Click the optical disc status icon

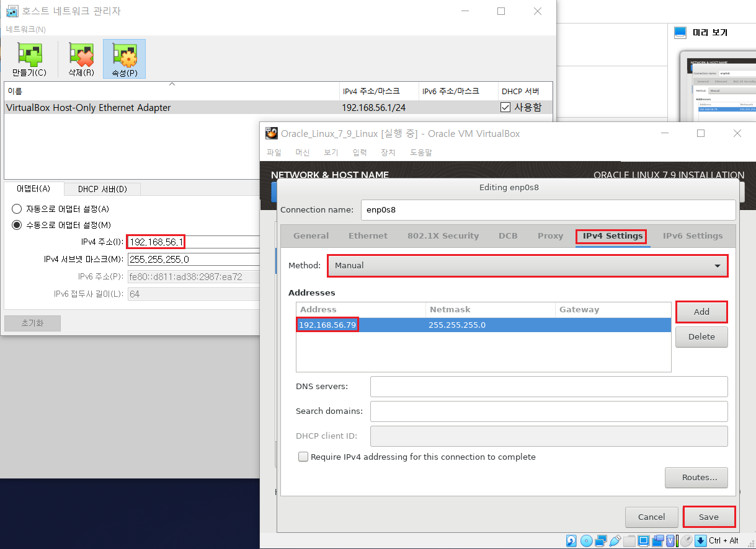587,540
